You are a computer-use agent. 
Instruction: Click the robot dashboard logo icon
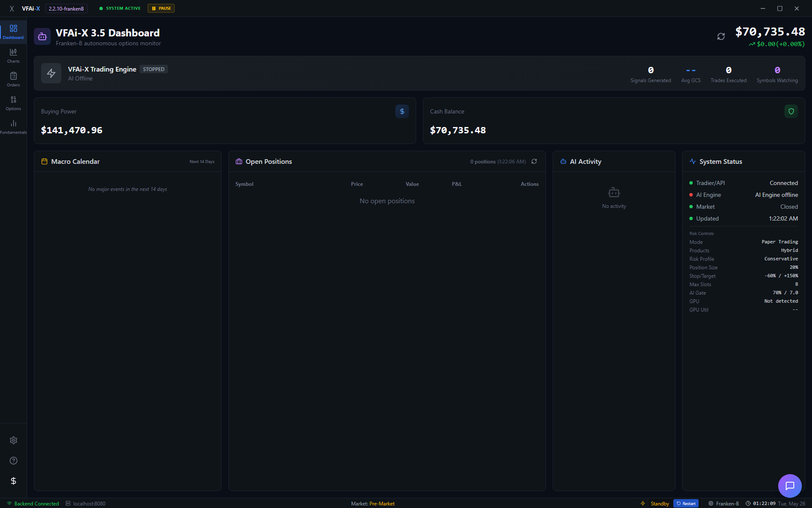pos(42,37)
